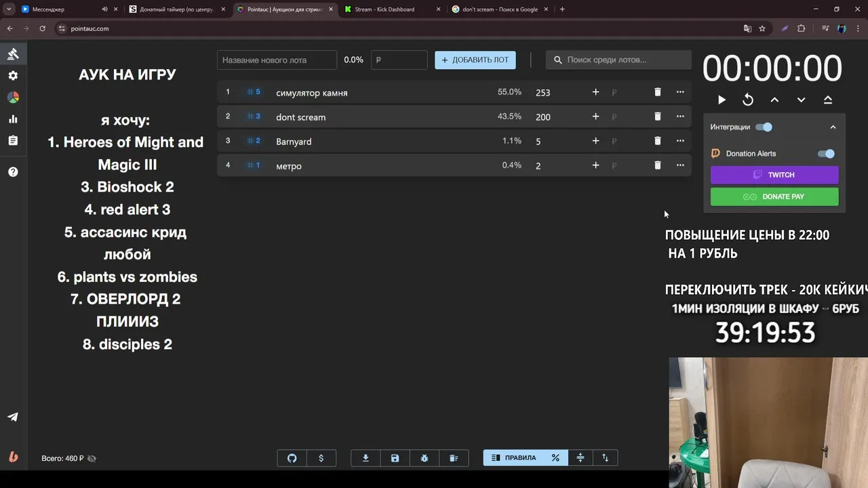Mute the Мессенджер tab audio

pos(104,9)
